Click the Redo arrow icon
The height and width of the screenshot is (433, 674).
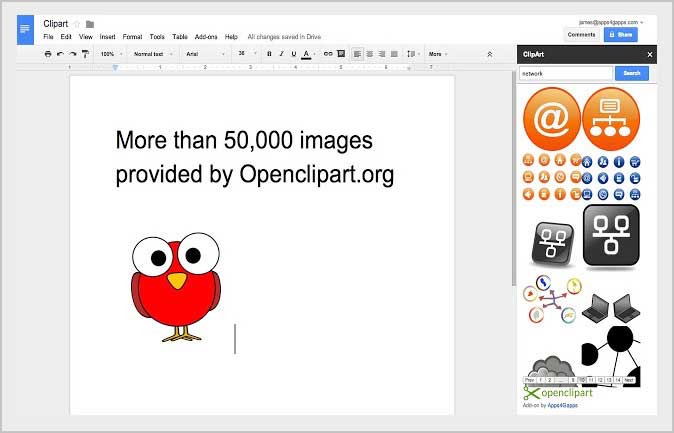click(x=73, y=54)
